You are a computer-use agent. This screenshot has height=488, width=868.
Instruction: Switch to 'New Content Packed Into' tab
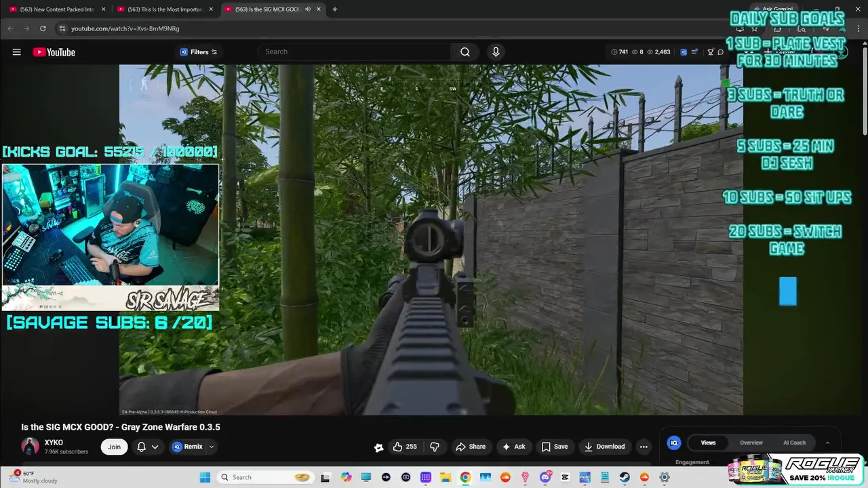[57, 9]
